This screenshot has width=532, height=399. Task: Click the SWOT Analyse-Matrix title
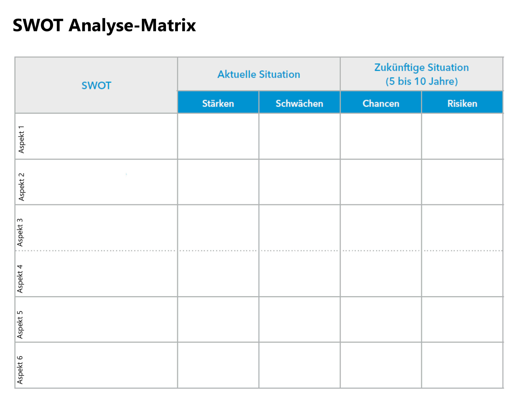point(104,25)
